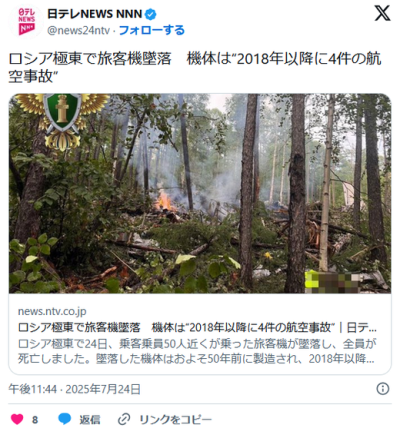Click the 日テレNEWS NNN account name
400x428 pixels.
coord(95,14)
